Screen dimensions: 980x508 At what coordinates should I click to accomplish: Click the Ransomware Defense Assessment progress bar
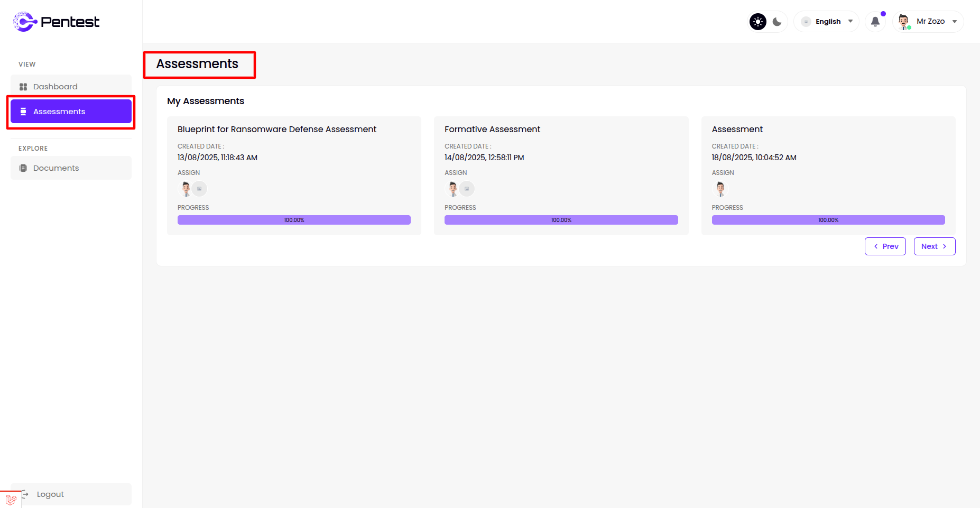(294, 220)
